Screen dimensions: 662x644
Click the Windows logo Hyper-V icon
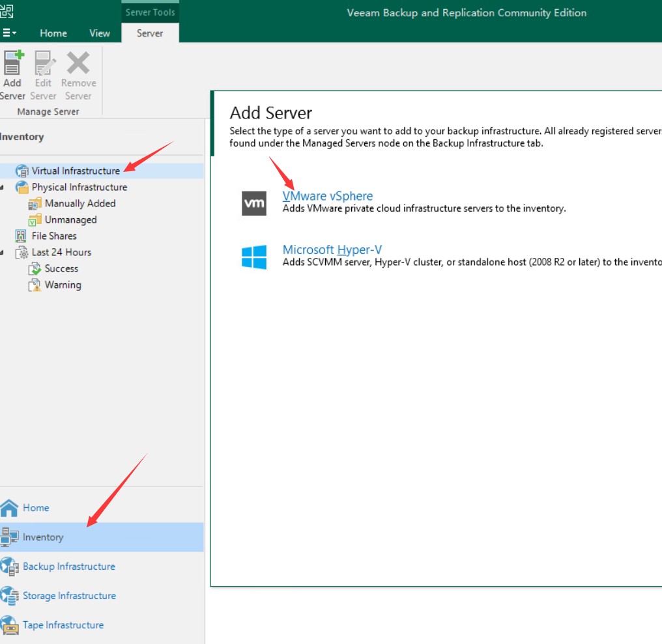click(253, 257)
